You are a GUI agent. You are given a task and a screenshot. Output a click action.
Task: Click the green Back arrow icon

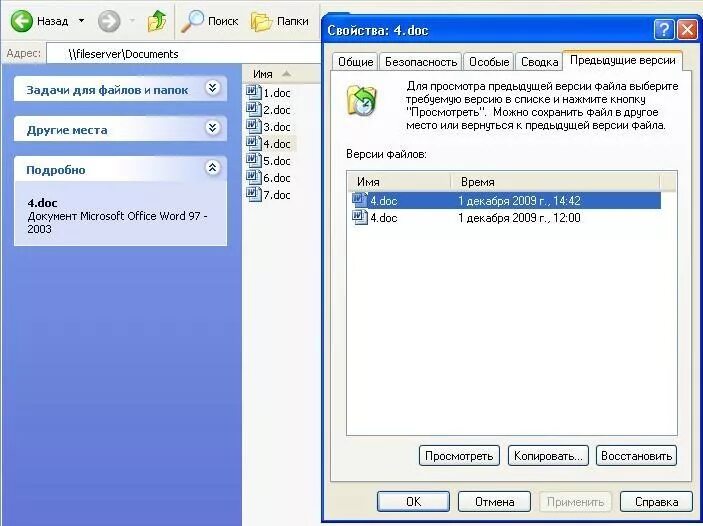[22, 21]
